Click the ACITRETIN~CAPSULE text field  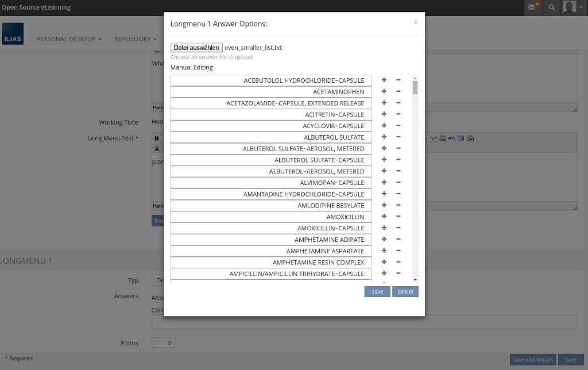[x=271, y=114]
